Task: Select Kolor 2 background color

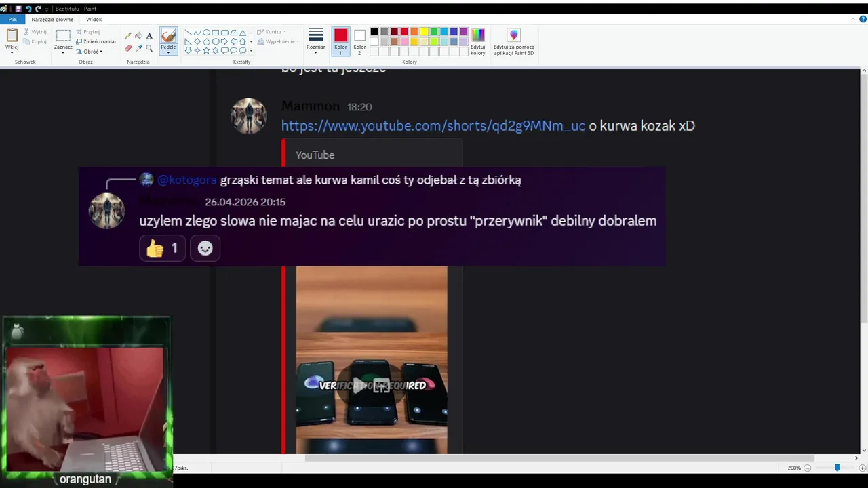Action: point(359,41)
